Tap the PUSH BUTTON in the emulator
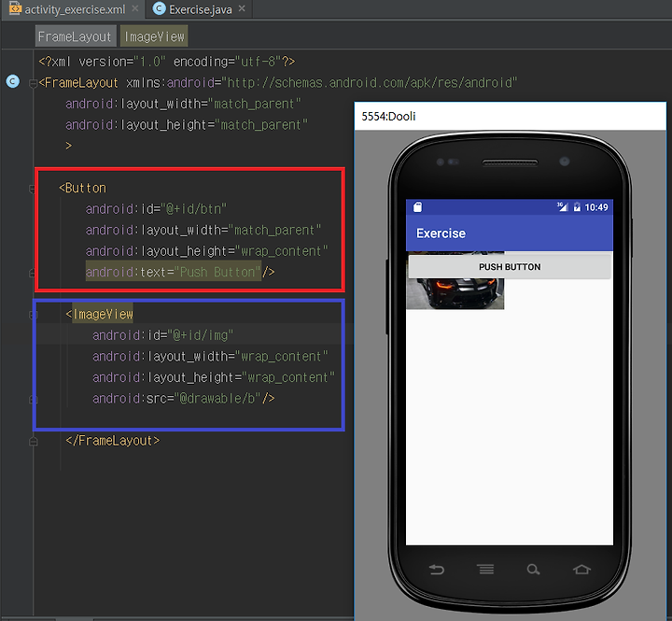 pyautogui.click(x=510, y=267)
